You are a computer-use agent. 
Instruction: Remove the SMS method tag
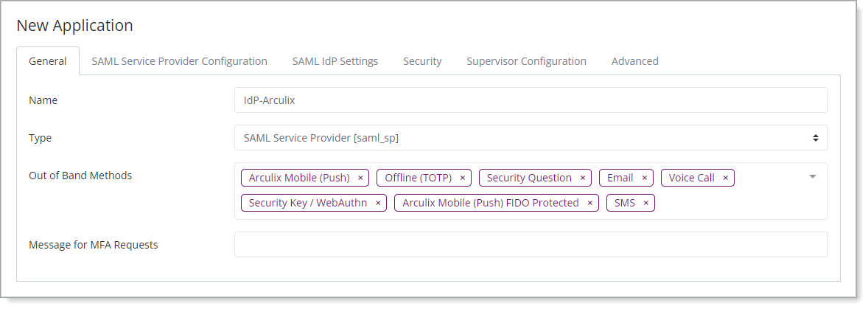tap(645, 203)
